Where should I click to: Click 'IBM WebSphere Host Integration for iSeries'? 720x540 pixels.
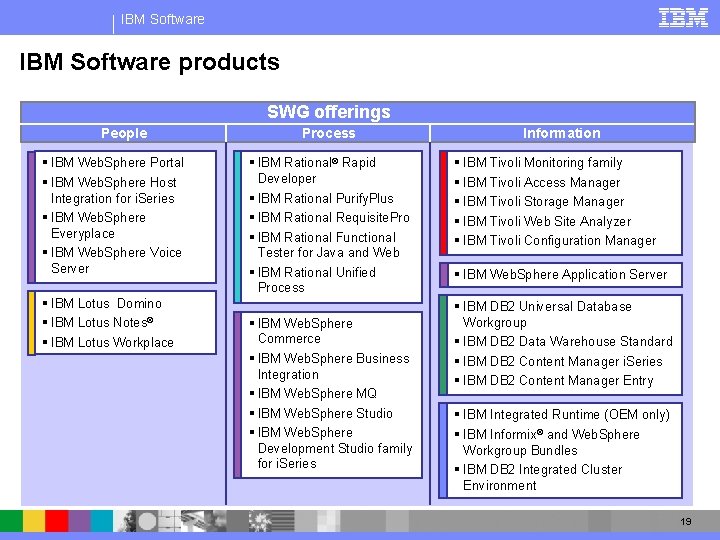pyautogui.click(x=113, y=190)
